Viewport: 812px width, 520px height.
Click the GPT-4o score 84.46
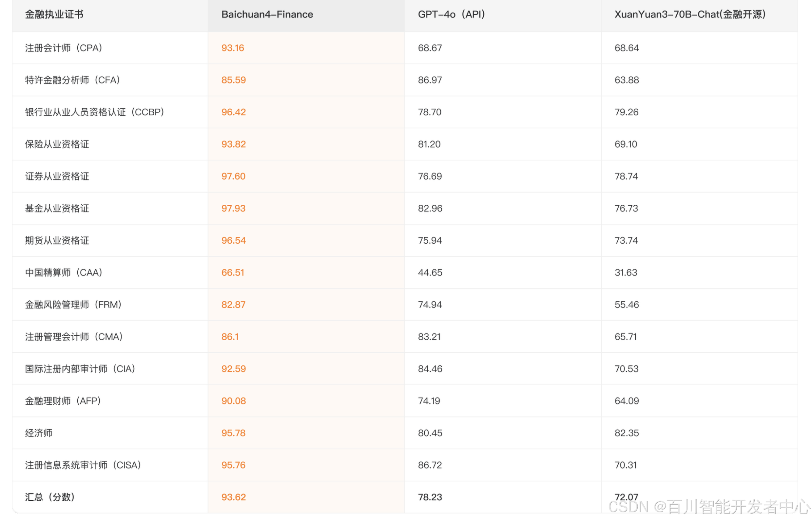430,369
